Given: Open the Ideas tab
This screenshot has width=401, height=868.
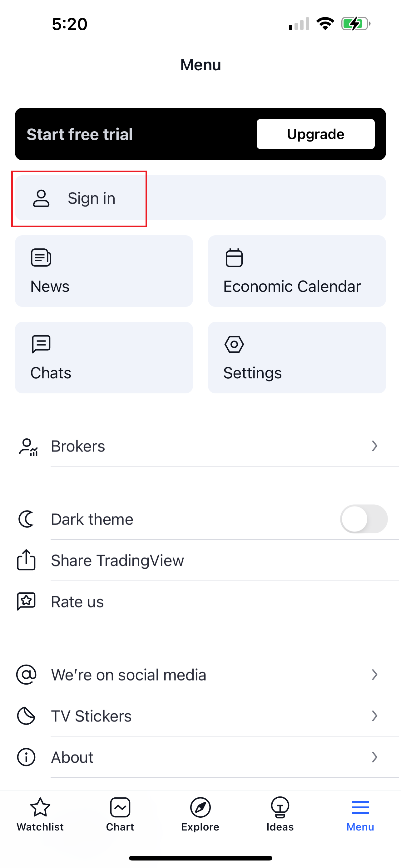Looking at the screenshot, I should point(280,815).
